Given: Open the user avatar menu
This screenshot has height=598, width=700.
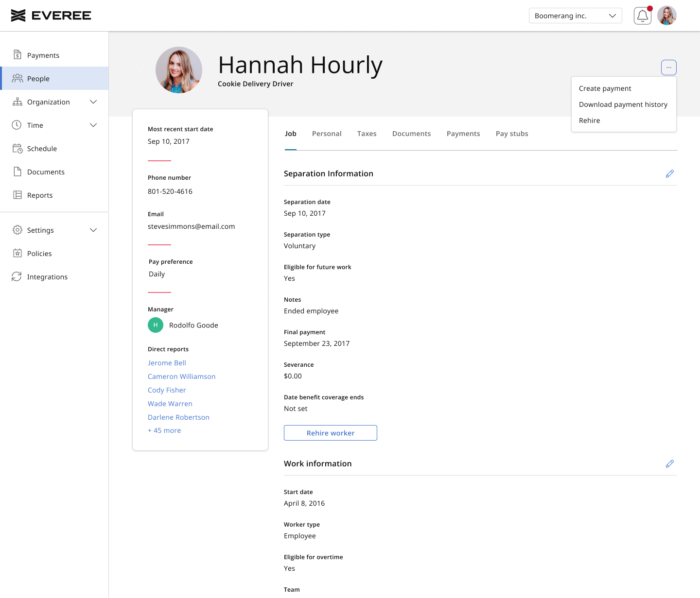Looking at the screenshot, I should click(667, 16).
